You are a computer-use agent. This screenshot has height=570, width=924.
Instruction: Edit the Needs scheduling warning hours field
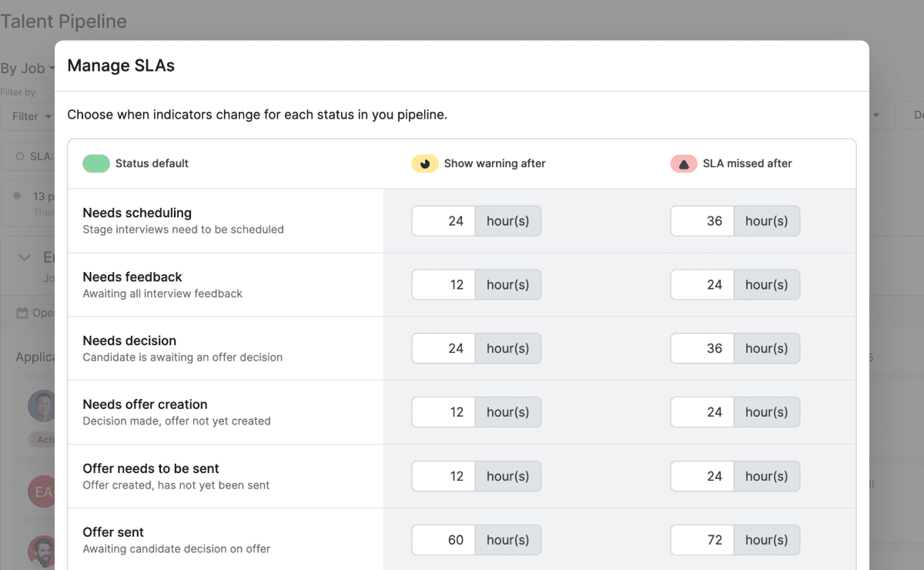[444, 221]
